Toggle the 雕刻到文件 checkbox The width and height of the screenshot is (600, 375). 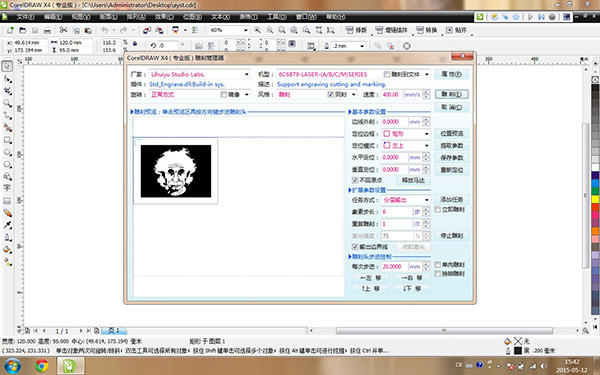(x=387, y=74)
